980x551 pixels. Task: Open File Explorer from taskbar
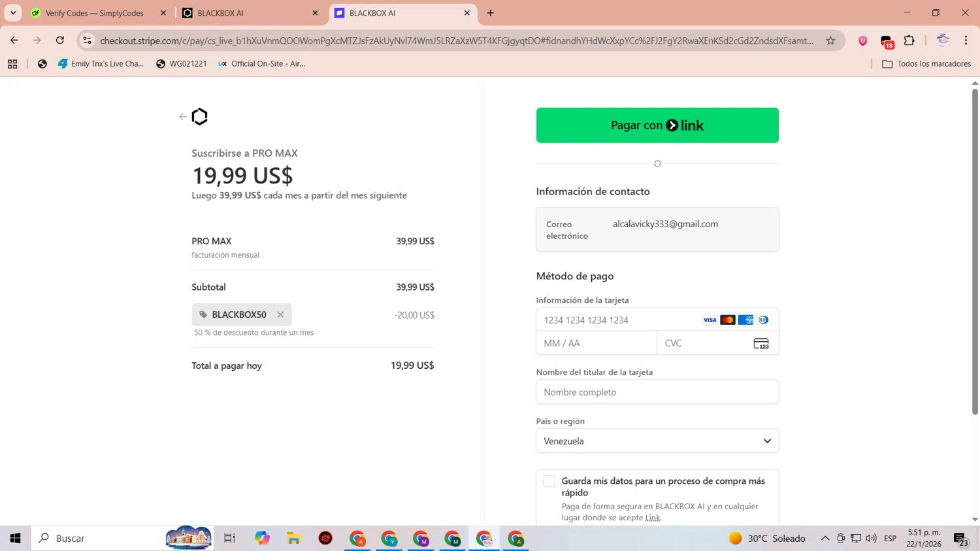click(293, 539)
